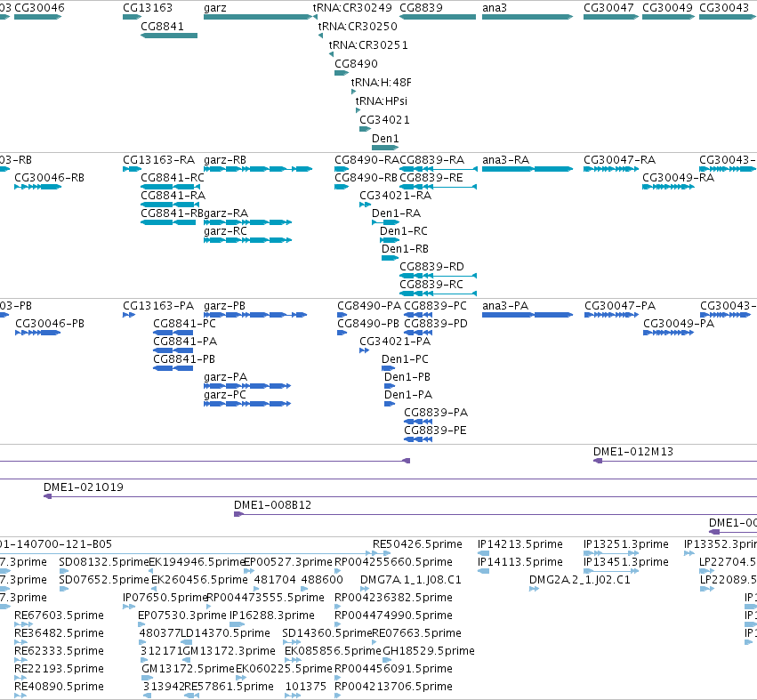Select the garz-RB transcript

[258, 169]
